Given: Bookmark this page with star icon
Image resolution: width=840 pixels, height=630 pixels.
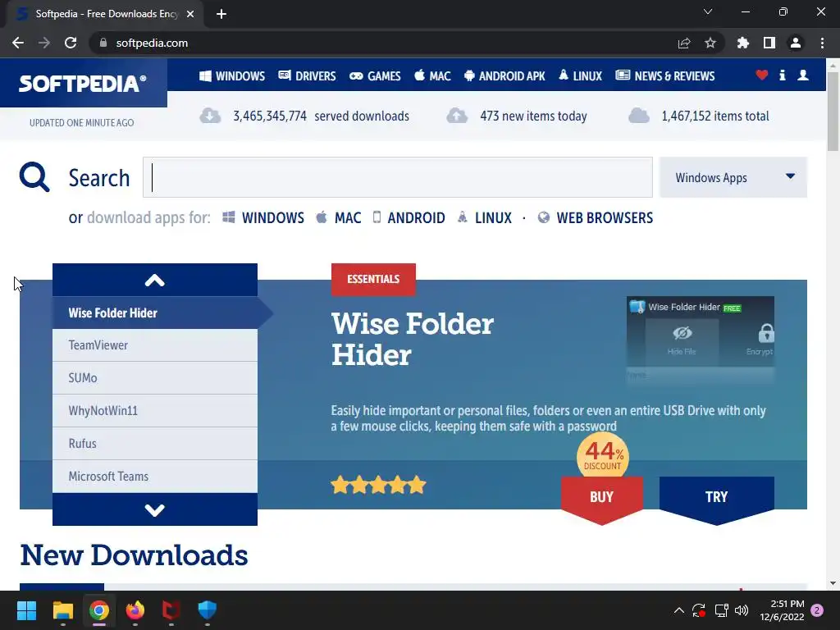Looking at the screenshot, I should [x=710, y=43].
